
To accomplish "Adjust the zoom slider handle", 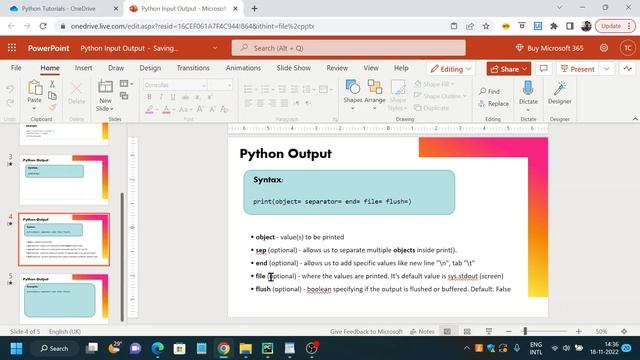I will [525, 331].
